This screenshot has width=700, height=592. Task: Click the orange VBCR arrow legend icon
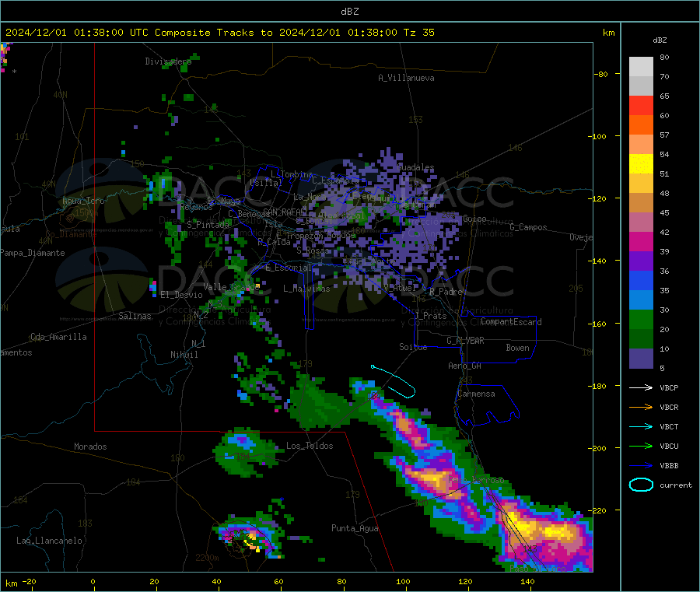(641, 407)
